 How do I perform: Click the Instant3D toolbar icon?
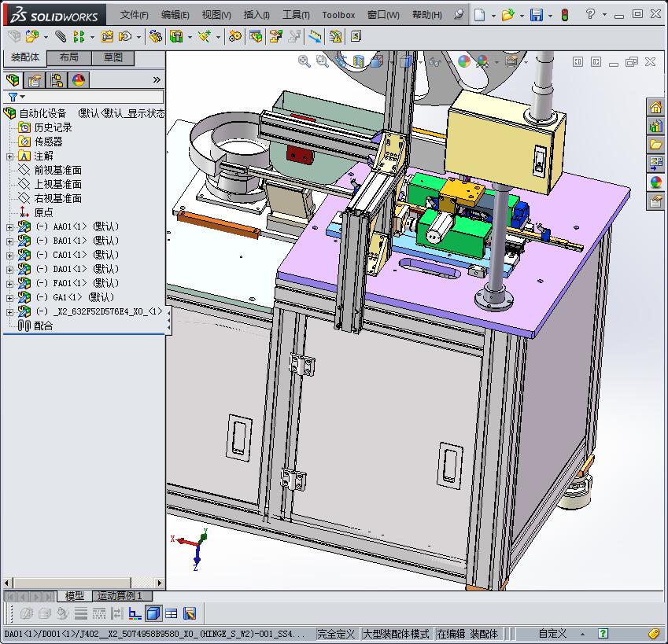(356, 37)
